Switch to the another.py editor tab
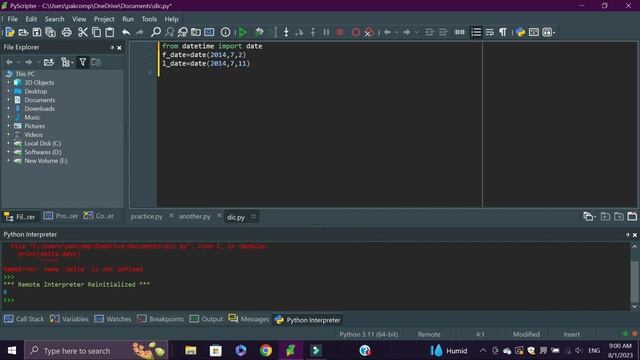The height and width of the screenshot is (360, 640). pyautogui.click(x=195, y=216)
